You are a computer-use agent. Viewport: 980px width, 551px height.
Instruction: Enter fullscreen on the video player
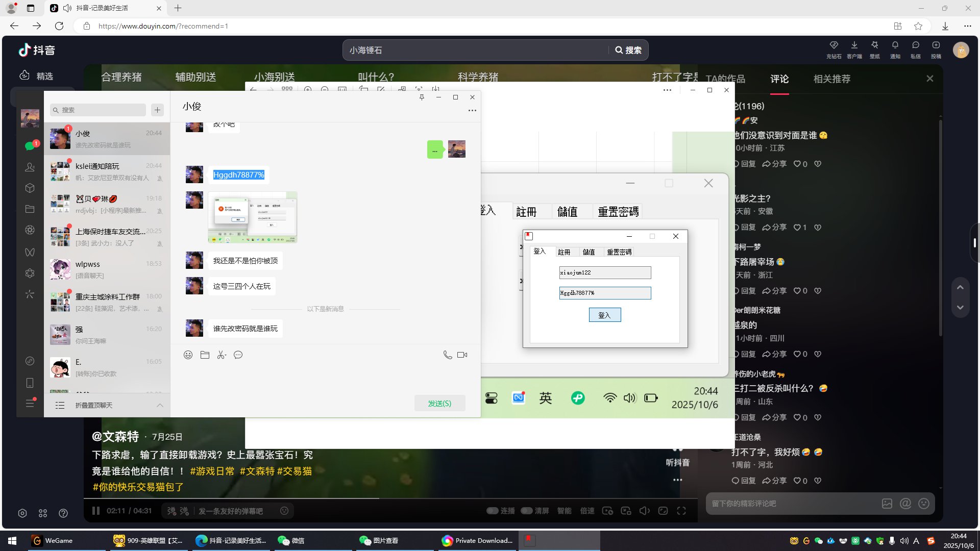(x=681, y=511)
